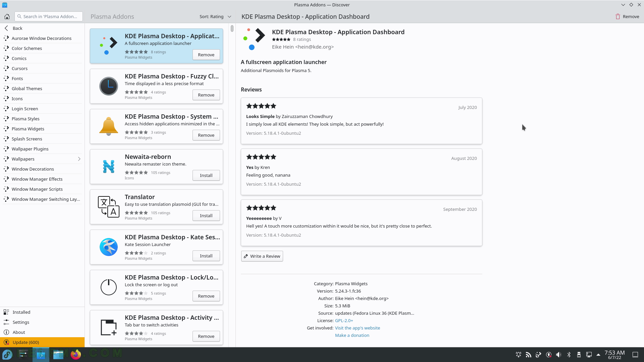Open Splash Screens category
Image resolution: width=644 pixels, height=362 pixels.
pyautogui.click(x=42, y=139)
